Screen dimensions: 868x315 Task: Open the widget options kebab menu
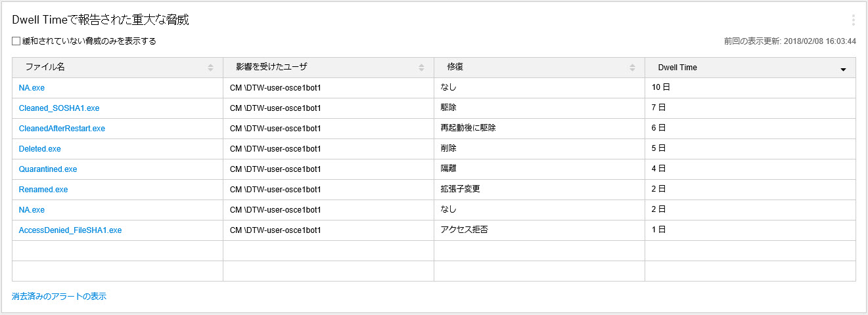[x=853, y=20]
